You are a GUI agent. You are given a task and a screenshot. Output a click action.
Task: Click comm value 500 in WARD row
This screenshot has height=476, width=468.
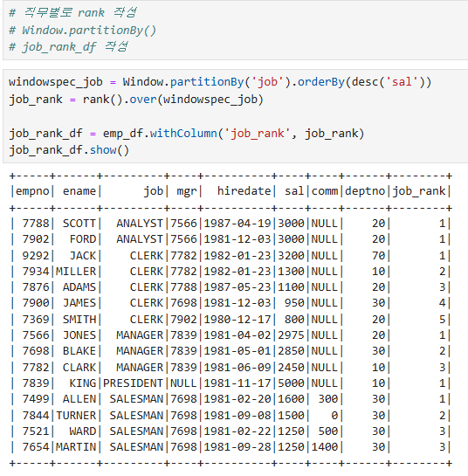coord(328,431)
